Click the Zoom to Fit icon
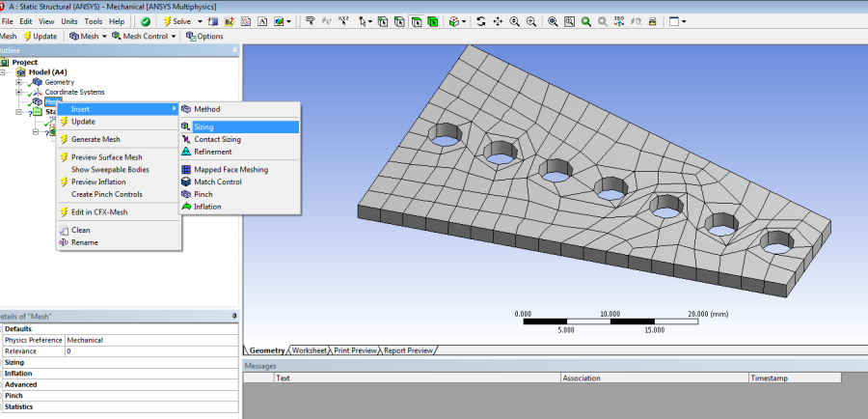The width and height of the screenshot is (868, 419). coord(553,21)
